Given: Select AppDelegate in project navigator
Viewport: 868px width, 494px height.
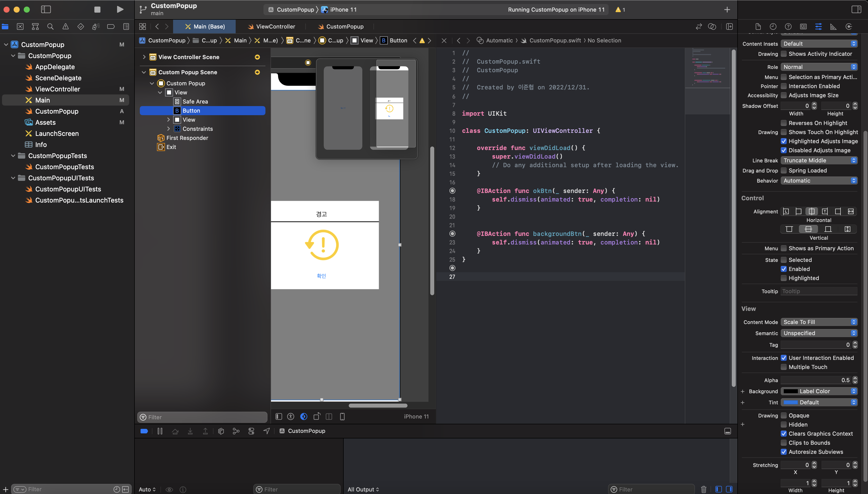Looking at the screenshot, I should click(x=55, y=67).
